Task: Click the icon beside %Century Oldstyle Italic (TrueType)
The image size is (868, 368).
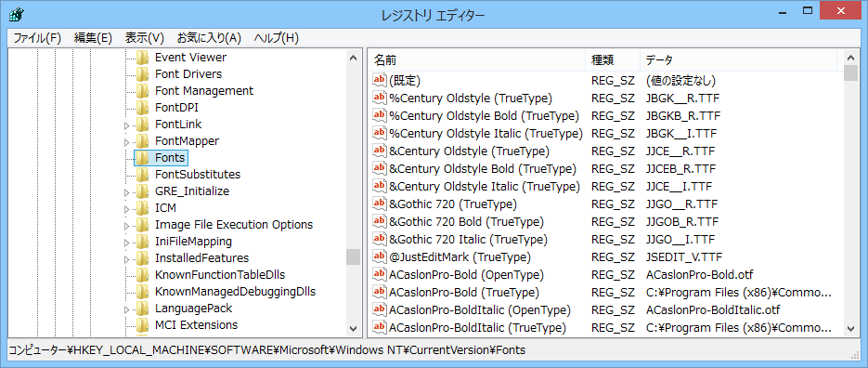Action: (379, 134)
